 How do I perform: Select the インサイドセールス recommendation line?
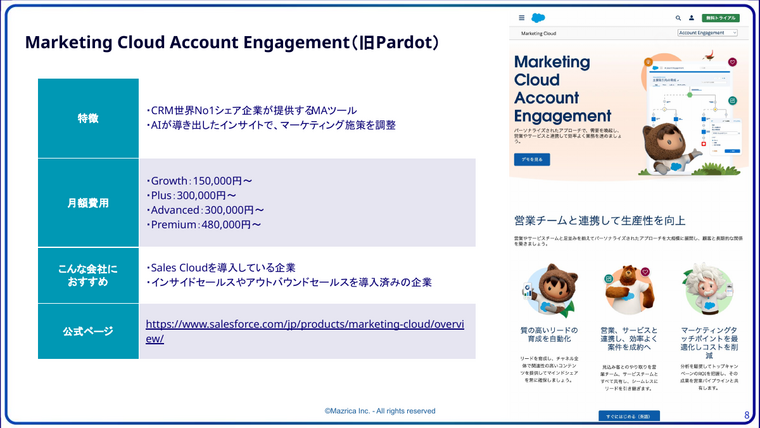(289, 282)
